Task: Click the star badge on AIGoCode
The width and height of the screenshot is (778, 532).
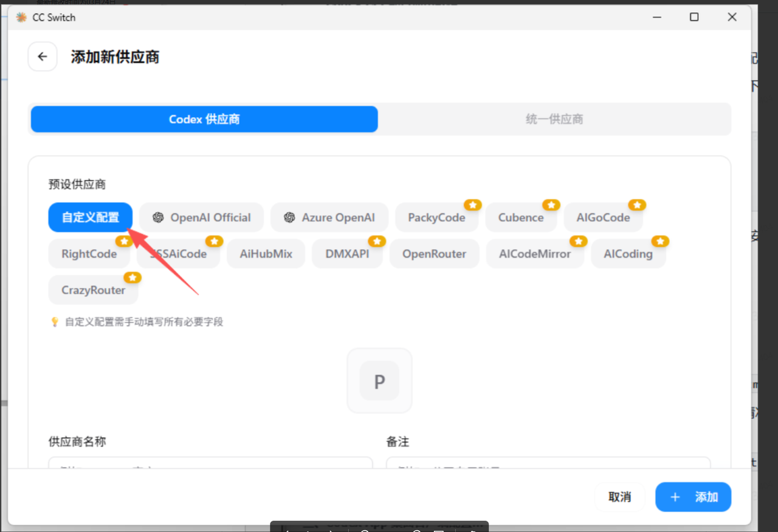Action: point(636,205)
